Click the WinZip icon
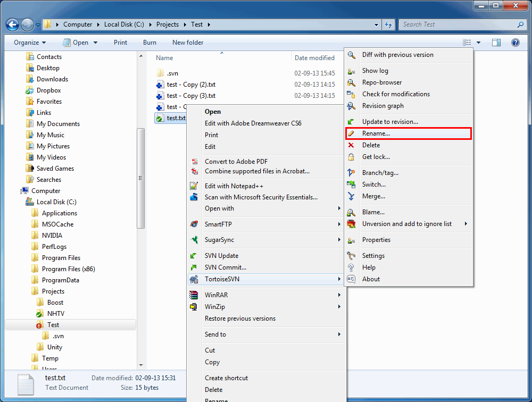Image resolution: width=532 pixels, height=402 pixels. pyautogui.click(x=194, y=307)
